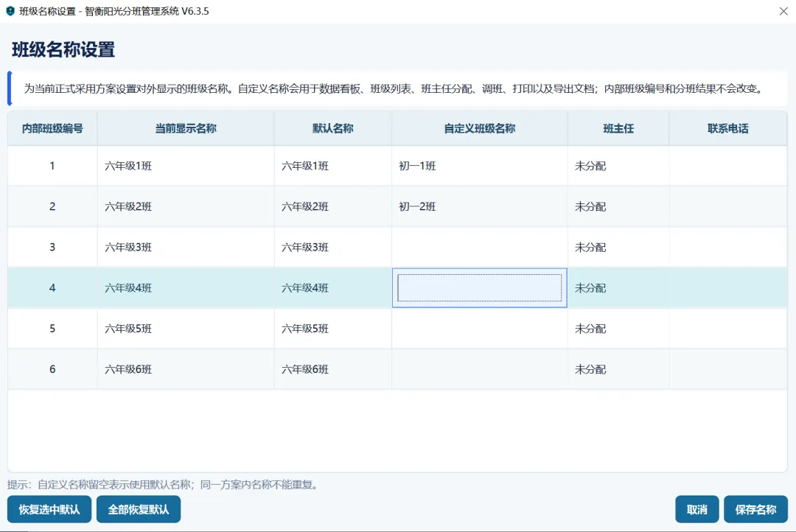
Task: Select internal class number 4 cell
Action: point(52,288)
